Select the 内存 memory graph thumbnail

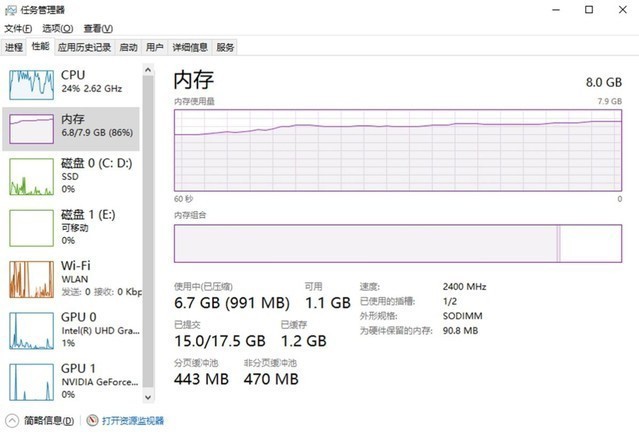click(31, 129)
